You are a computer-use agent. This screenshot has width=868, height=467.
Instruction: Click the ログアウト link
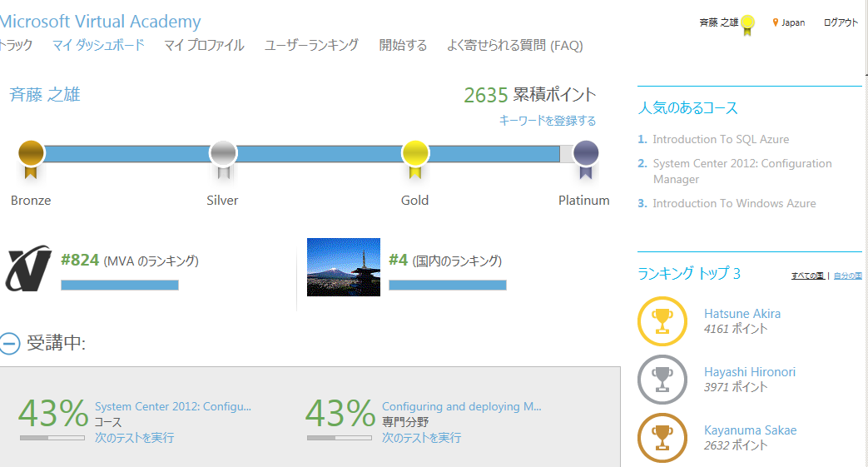click(841, 22)
